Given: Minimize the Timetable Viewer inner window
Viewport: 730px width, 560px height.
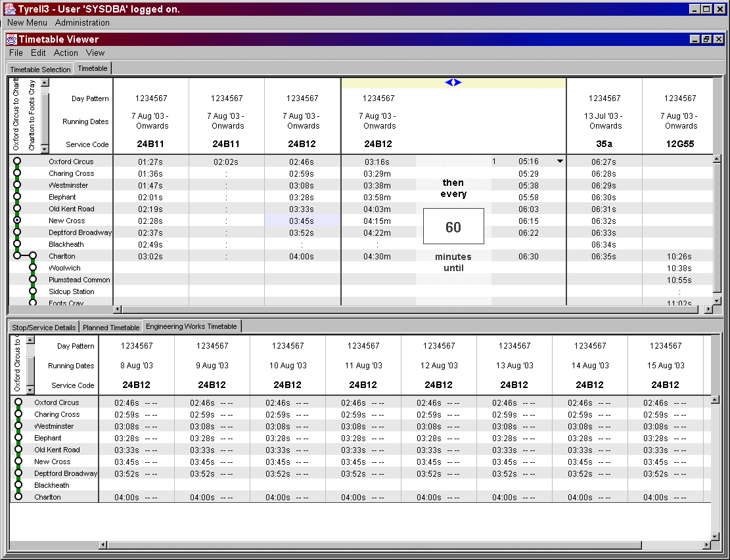Looking at the screenshot, I should (695, 39).
